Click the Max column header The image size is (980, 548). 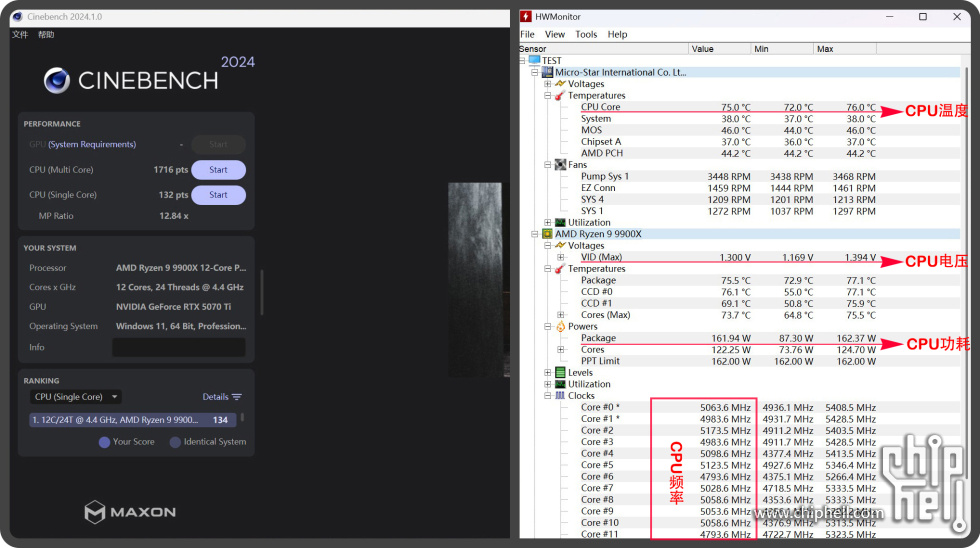(845, 49)
